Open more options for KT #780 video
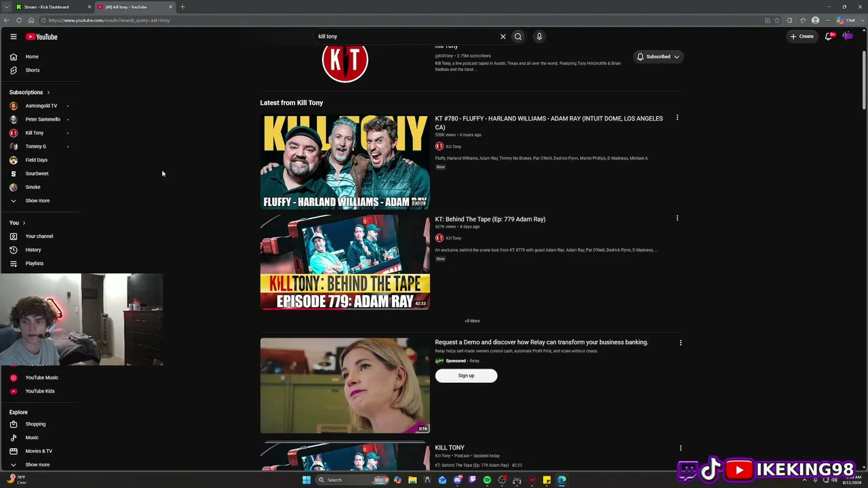Image resolution: width=868 pixels, height=488 pixels. click(677, 118)
